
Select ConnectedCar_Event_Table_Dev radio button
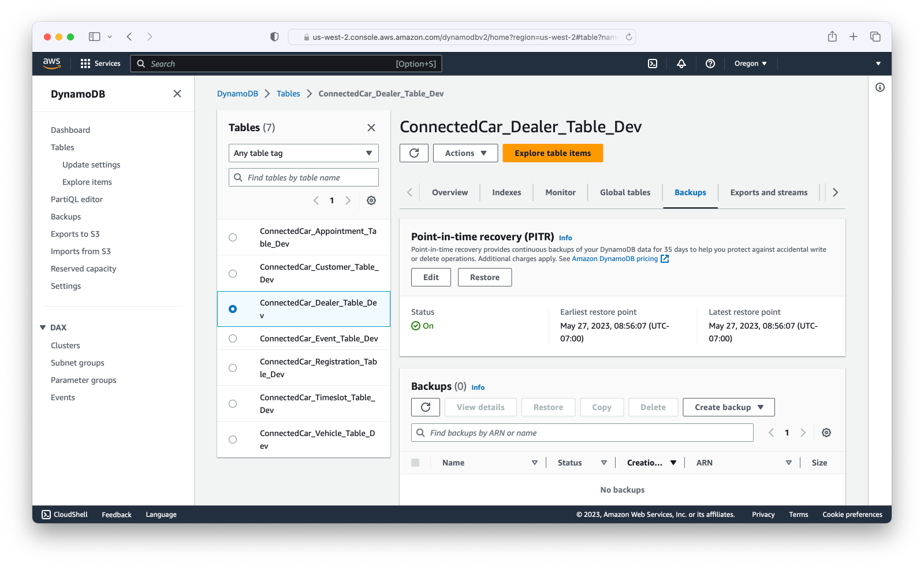(233, 338)
